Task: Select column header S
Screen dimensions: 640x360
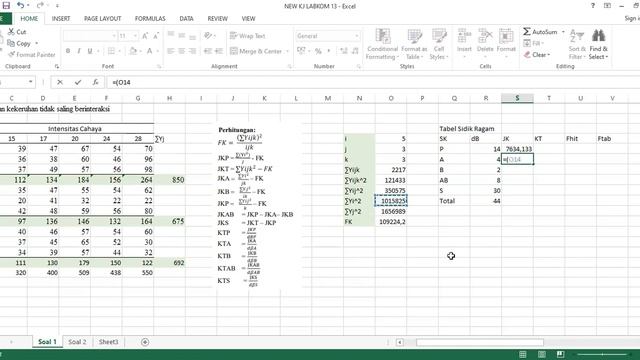Action: 517,98
